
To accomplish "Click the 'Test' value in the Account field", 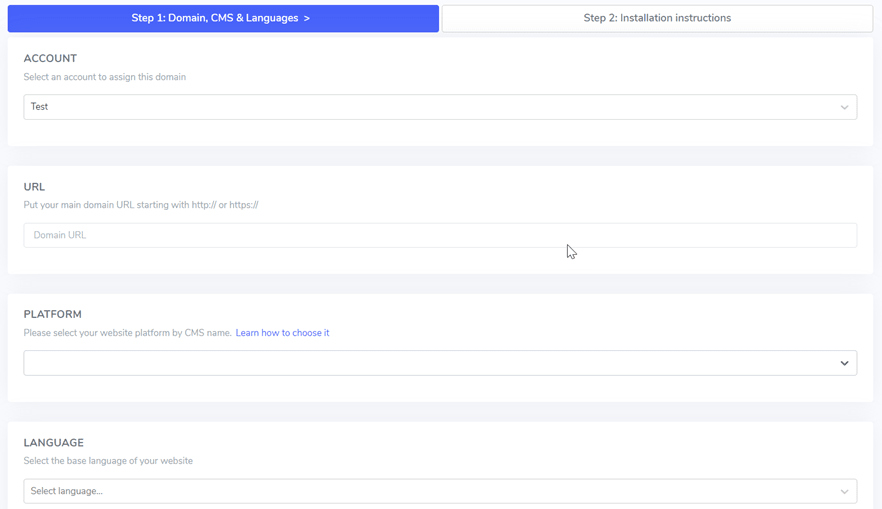I will click(39, 107).
